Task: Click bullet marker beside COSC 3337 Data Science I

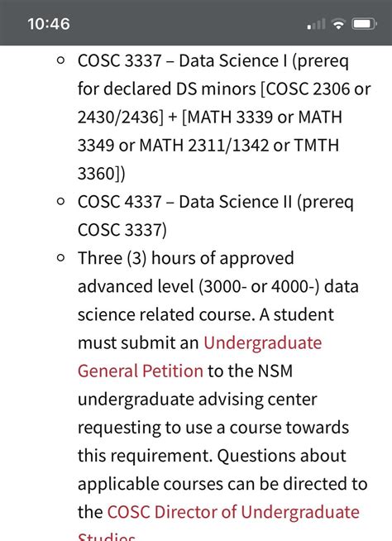Action: tap(60, 60)
